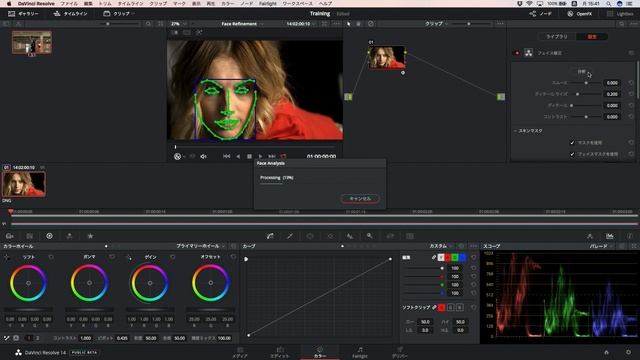Toggle the フェイスマスクを使用 checkbox

pyautogui.click(x=572, y=154)
